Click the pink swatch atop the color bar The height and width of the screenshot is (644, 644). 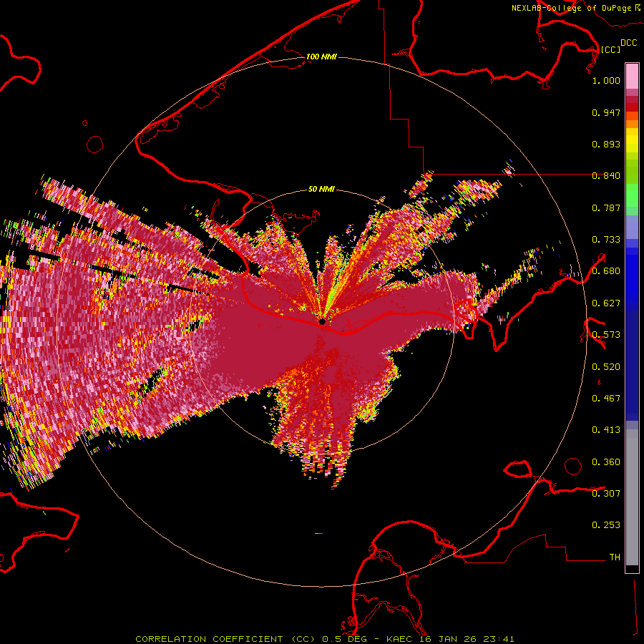coord(632,76)
